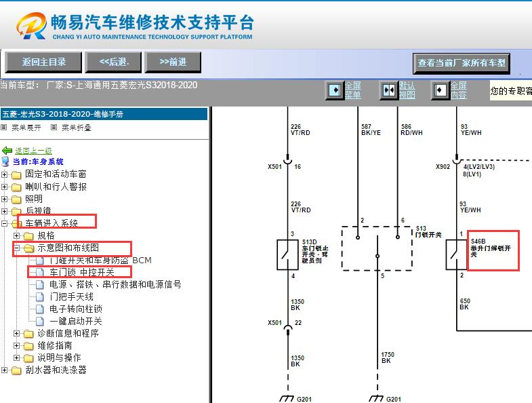Open the 门碰开关和车身防盗 BCM page
532x403 pixels.
[101, 261]
